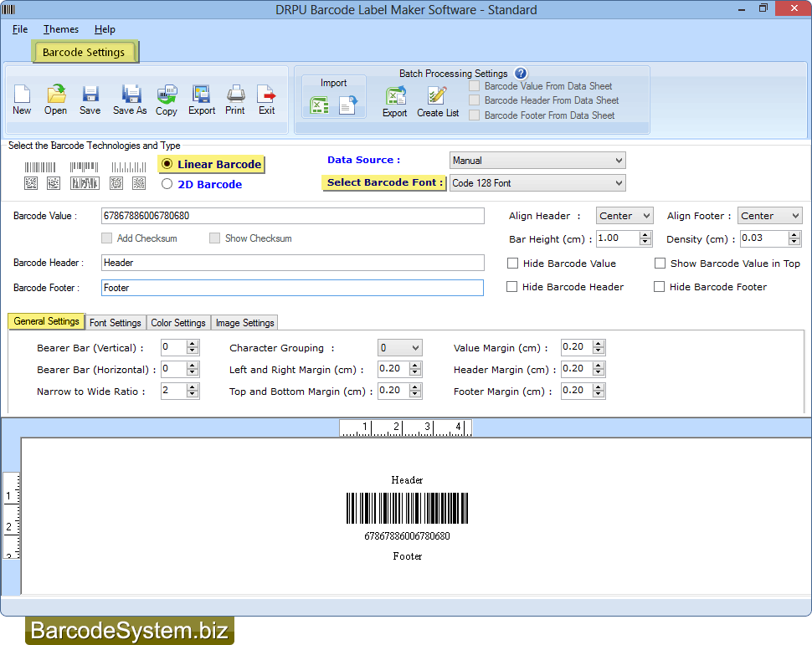Switch to Image Settings tab
This screenshot has height=645, width=812.
tap(244, 323)
